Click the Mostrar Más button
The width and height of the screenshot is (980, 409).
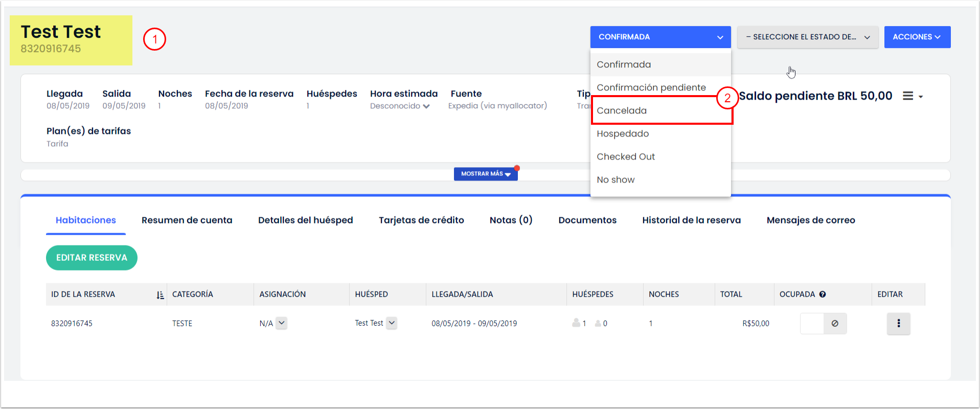pos(485,174)
